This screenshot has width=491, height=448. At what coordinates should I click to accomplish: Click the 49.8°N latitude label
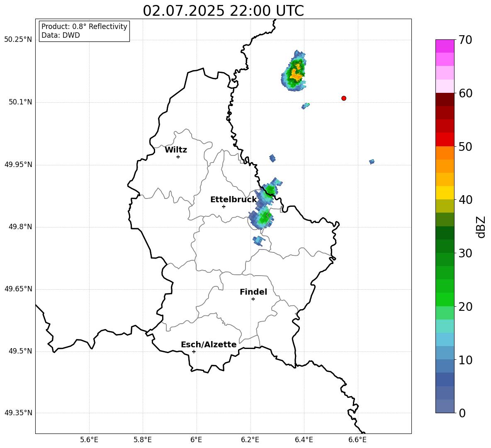(20, 227)
